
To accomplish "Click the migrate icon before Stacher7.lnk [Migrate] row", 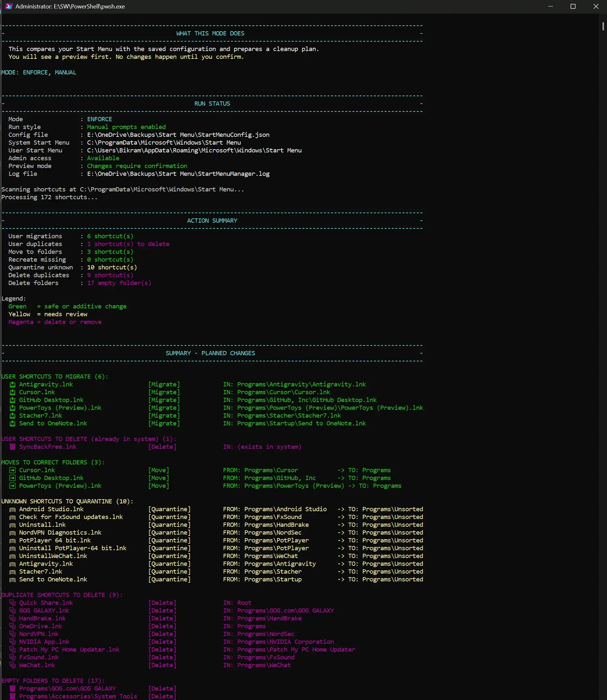I will [13, 416].
